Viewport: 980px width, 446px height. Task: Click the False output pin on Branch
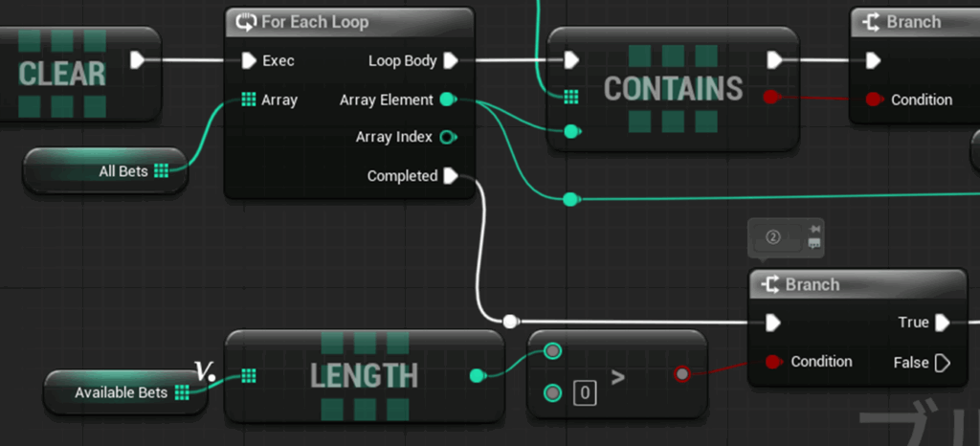point(943,363)
